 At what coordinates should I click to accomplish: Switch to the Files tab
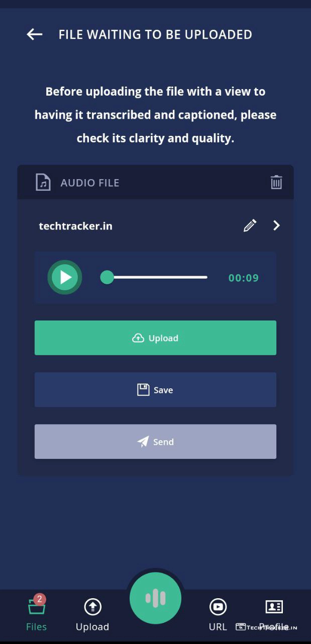tap(36, 615)
